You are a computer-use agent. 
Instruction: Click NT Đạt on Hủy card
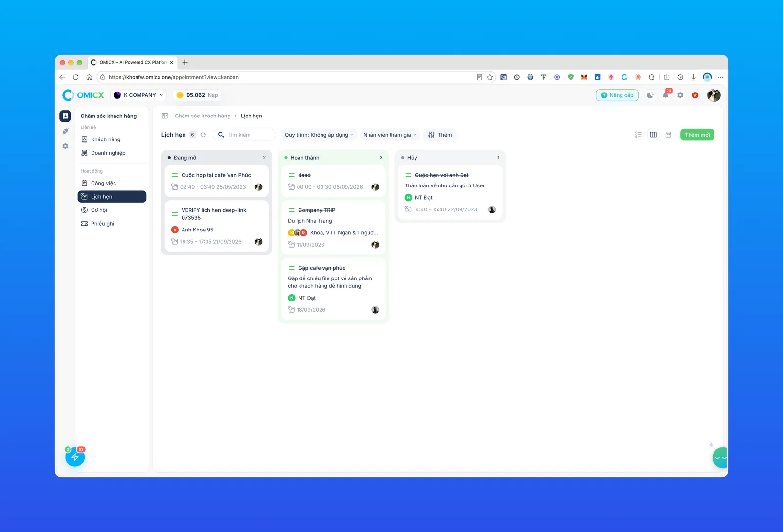coord(424,198)
